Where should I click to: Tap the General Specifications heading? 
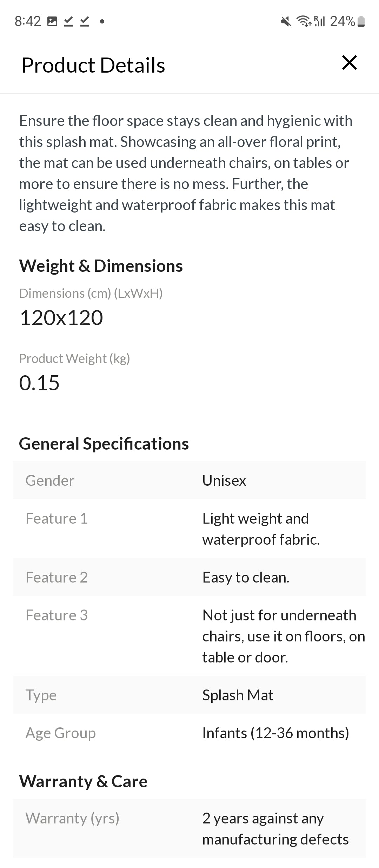tap(104, 444)
